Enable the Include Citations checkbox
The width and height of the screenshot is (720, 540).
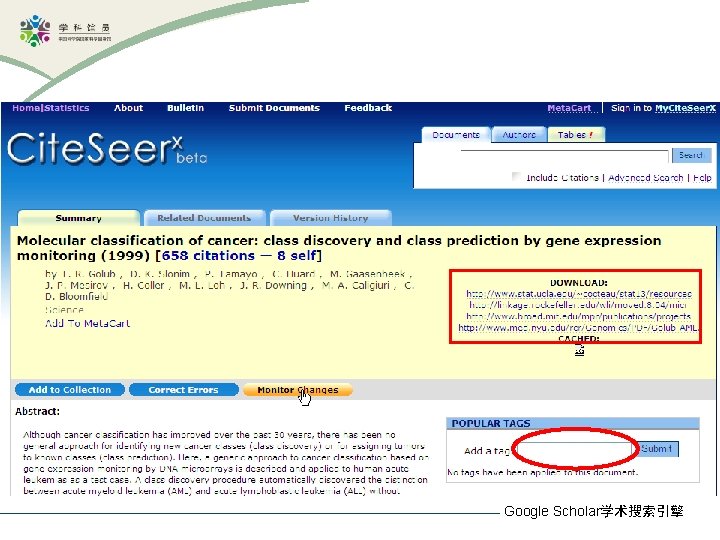pyautogui.click(x=517, y=177)
